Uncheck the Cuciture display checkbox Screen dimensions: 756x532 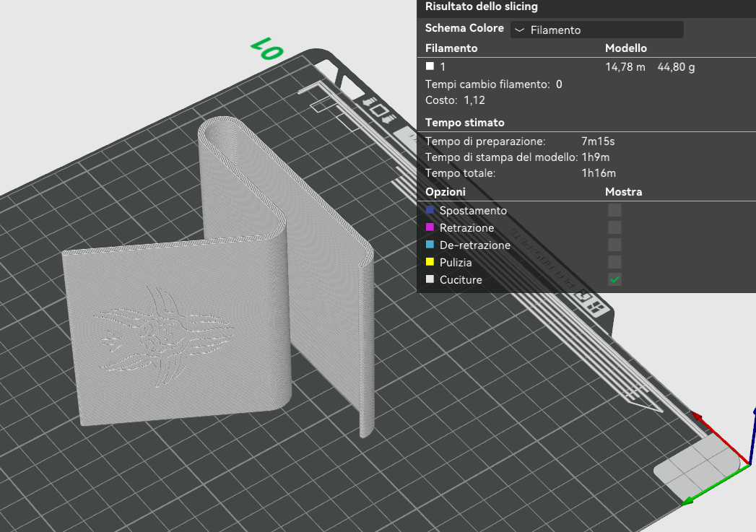[614, 279]
